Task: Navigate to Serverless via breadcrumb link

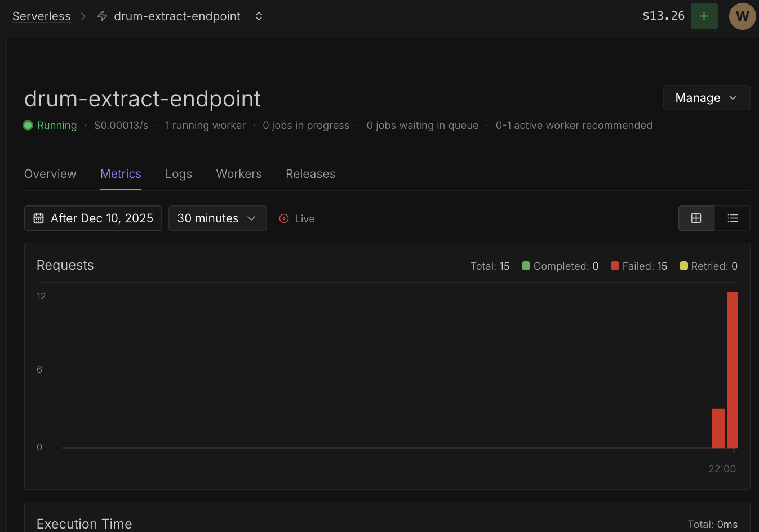Action: click(x=41, y=16)
